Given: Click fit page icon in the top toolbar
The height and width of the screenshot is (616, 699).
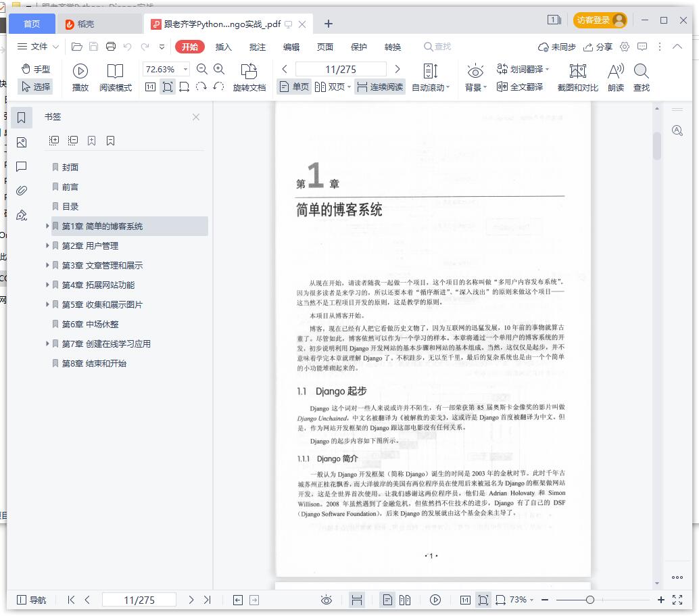Looking at the screenshot, I should tap(167, 87).
